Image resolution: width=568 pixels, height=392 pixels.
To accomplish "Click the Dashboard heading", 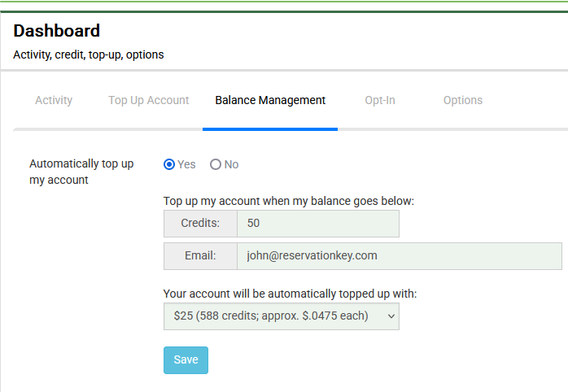I will pyautogui.click(x=57, y=31).
